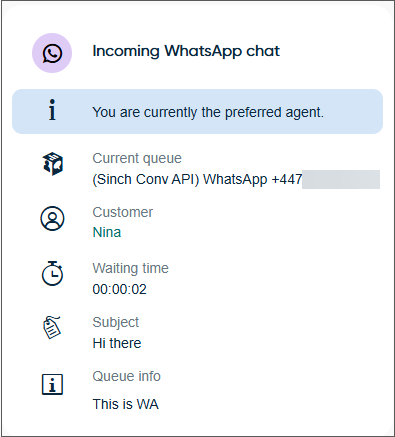Click the Hi there subject text
This screenshot has width=395, height=437.
(117, 343)
